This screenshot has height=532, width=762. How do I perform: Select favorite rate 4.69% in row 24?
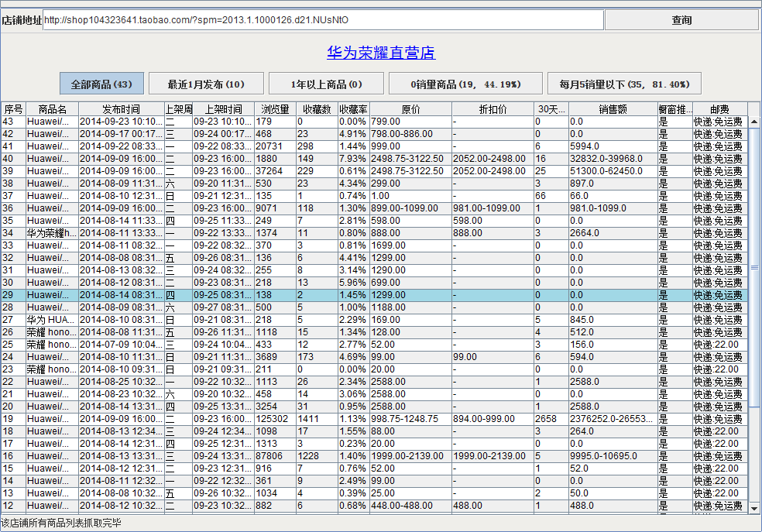(353, 357)
